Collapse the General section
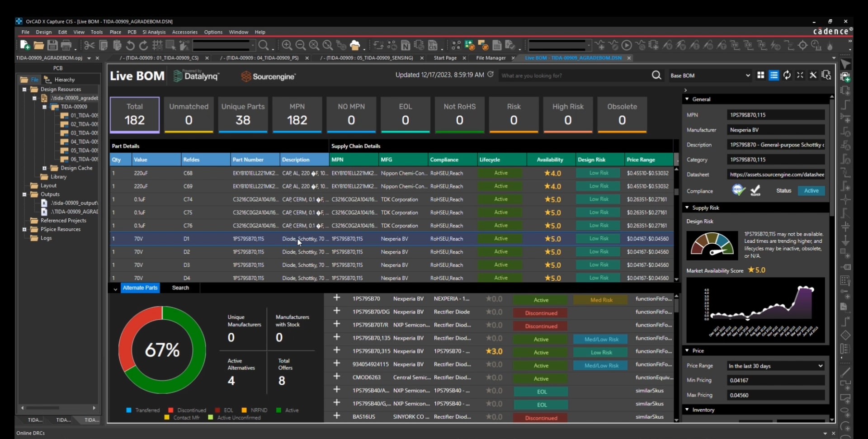The width and height of the screenshot is (868, 439). click(687, 99)
